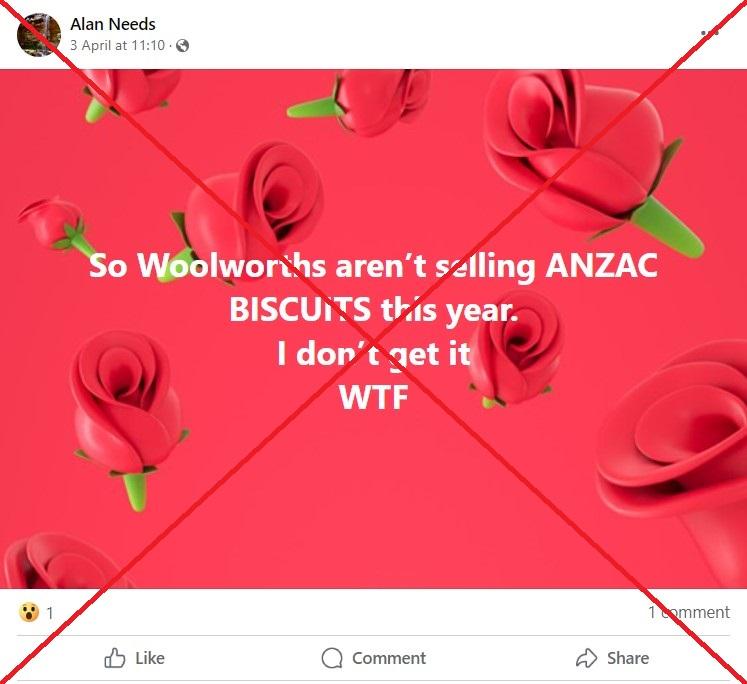Open the three-dot post options menu
This screenshot has width=747, height=684.
click(709, 33)
